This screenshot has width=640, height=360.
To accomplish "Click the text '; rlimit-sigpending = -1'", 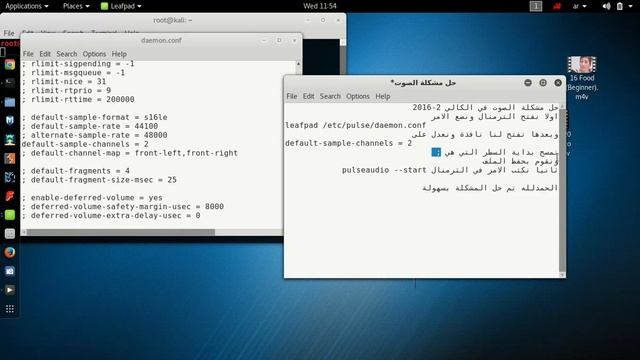I will [78, 64].
